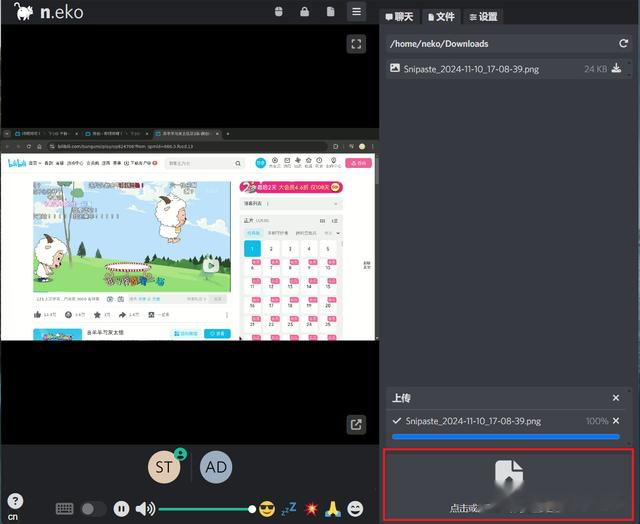This screenshot has height=524, width=640.
Task: Play the video using the overlay play icon
Action: [x=211, y=266]
